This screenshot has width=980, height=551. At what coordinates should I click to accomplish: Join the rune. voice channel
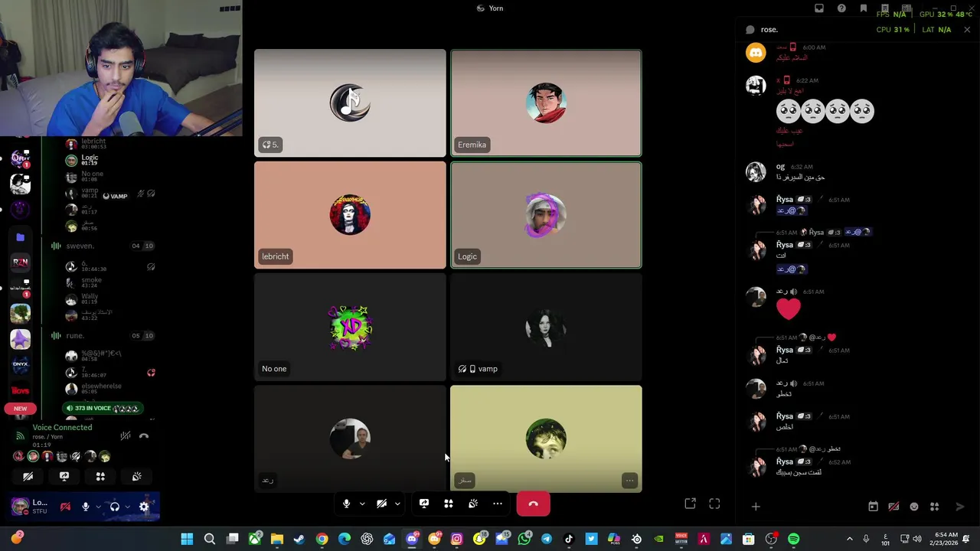[75, 335]
